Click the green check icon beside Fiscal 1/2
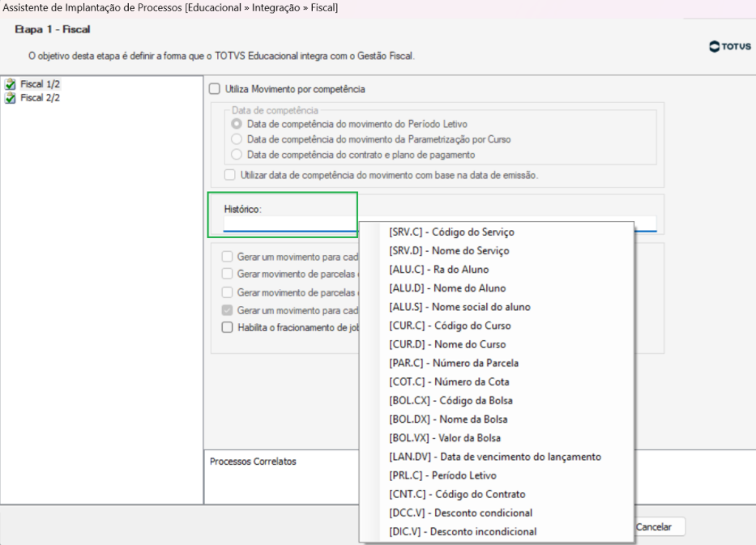Viewport: 756px width, 545px height. coord(10,84)
